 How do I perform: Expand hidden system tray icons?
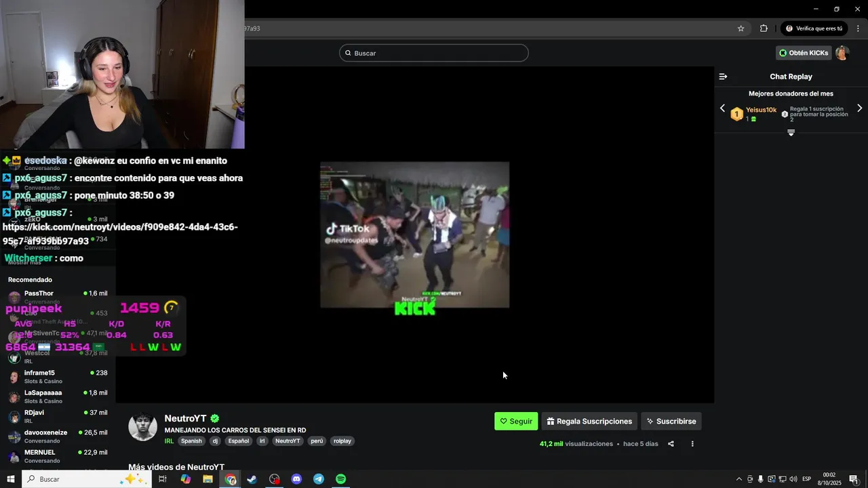pos(739,479)
